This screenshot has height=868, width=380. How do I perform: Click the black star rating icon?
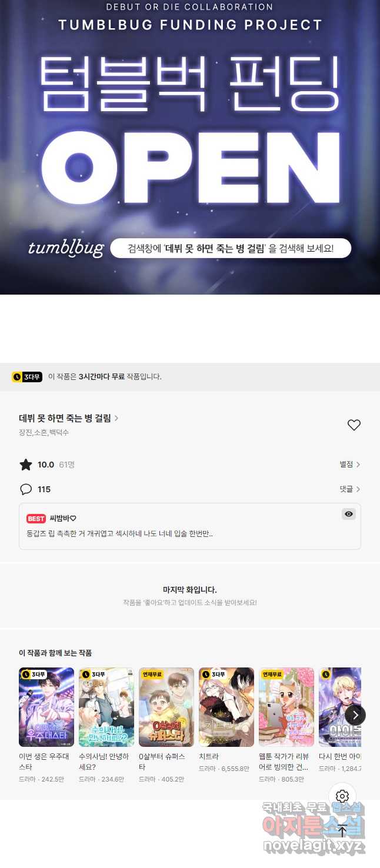[x=26, y=465]
